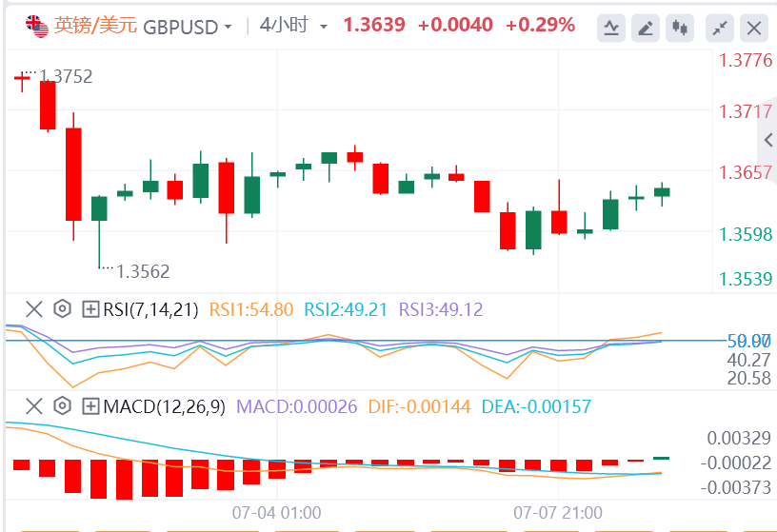The height and width of the screenshot is (532, 777).
Task: Click the 07-04 01:00 time label
Action: click(x=276, y=513)
